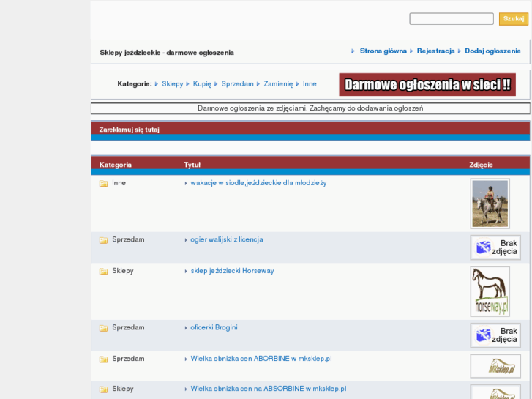Image resolution: width=532 pixels, height=399 pixels.
Task: Click Brak zdjęcia image for oficerki Brogini
Action: (495, 335)
